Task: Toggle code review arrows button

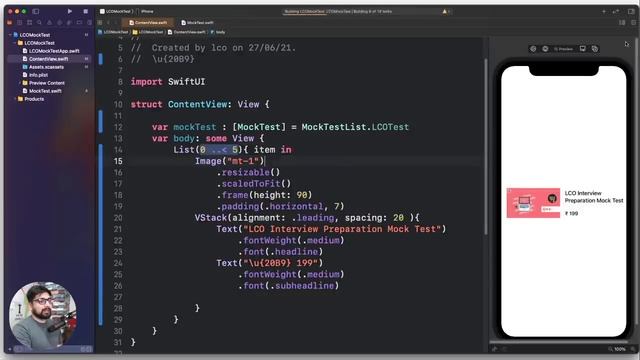Action: (616, 11)
